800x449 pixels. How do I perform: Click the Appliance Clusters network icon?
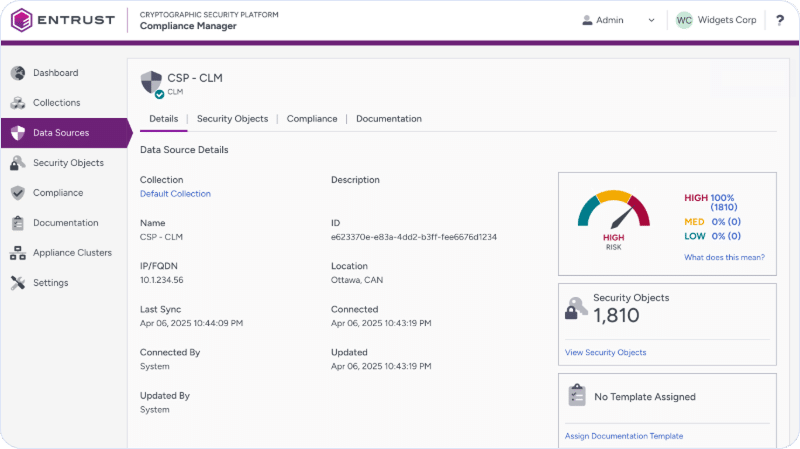(17, 253)
